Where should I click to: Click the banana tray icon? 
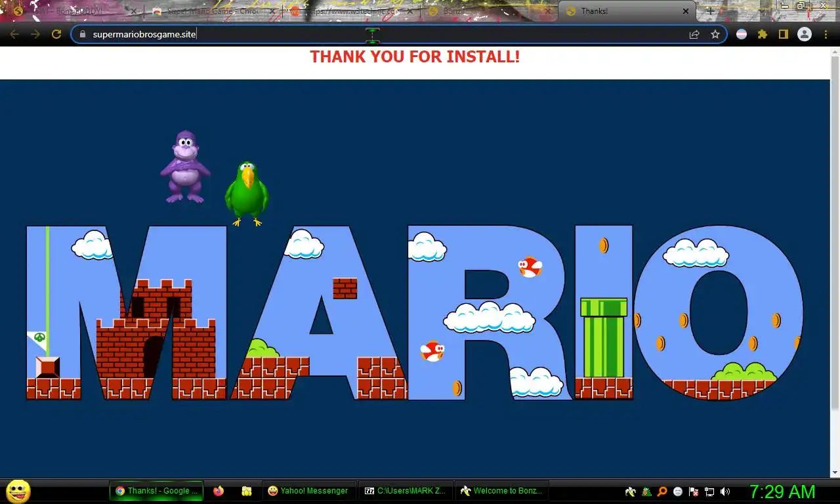pos(631,492)
